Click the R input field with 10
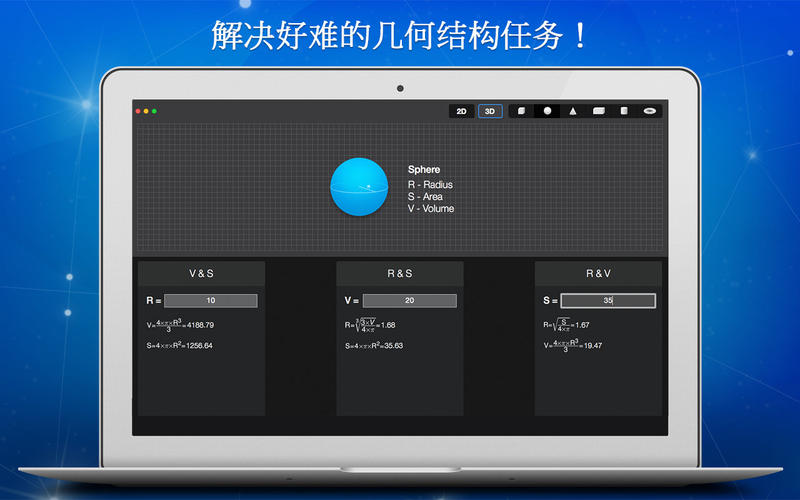 click(211, 301)
